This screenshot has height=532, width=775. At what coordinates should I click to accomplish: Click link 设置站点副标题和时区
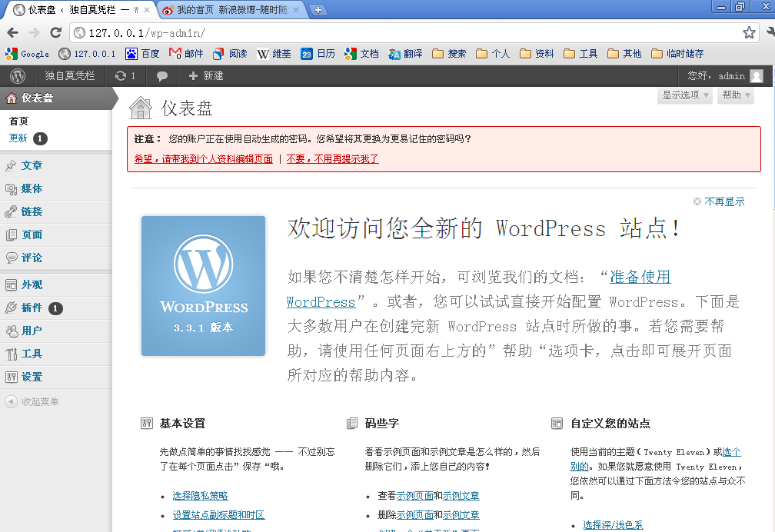click(218, 514)
